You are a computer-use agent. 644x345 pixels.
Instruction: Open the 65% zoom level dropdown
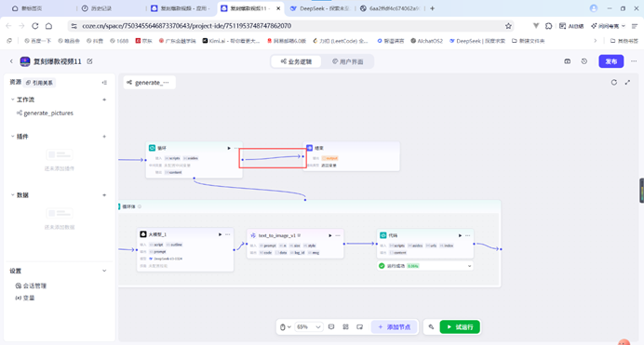308,327
